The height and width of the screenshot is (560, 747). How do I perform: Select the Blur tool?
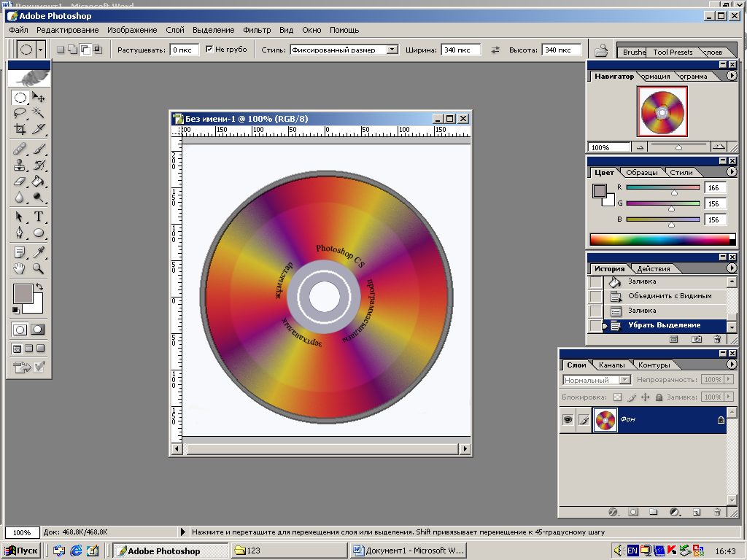[x=20, y=197]
